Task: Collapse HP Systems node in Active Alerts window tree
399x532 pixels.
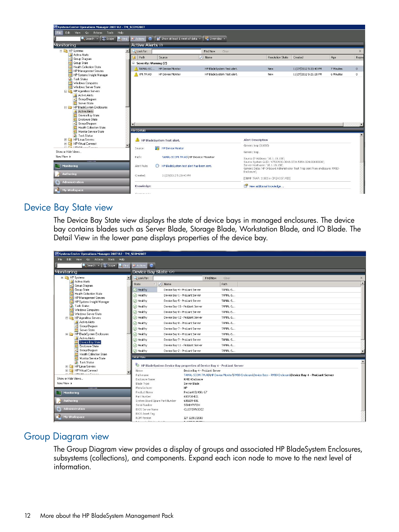Action: coord(61,51)
